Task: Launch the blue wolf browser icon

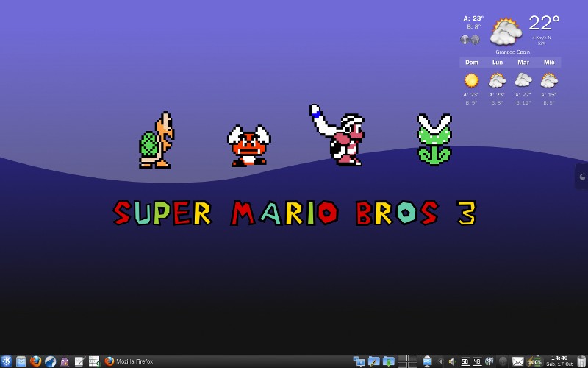Action: point(50,361)
